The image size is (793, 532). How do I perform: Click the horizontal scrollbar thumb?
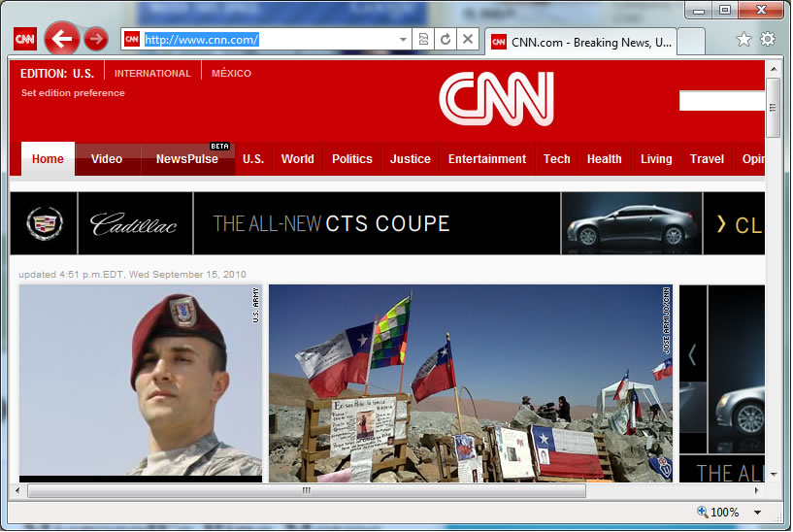pos(306,491)
